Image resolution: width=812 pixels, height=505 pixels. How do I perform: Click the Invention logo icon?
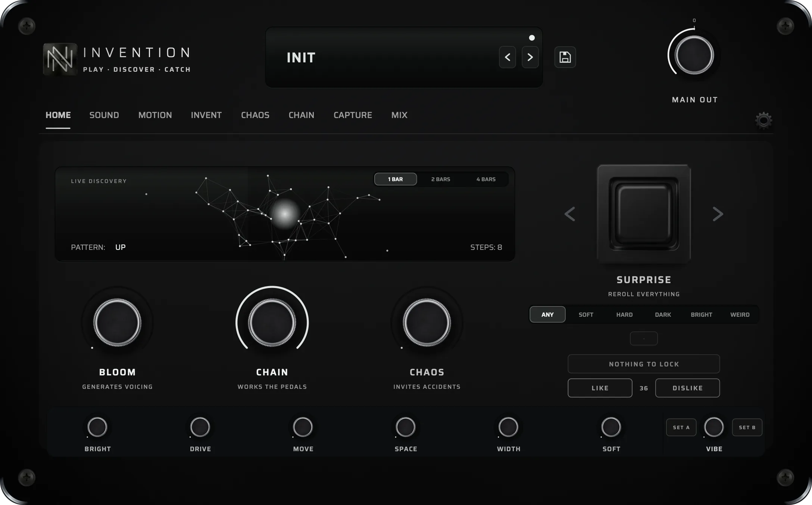60,59
